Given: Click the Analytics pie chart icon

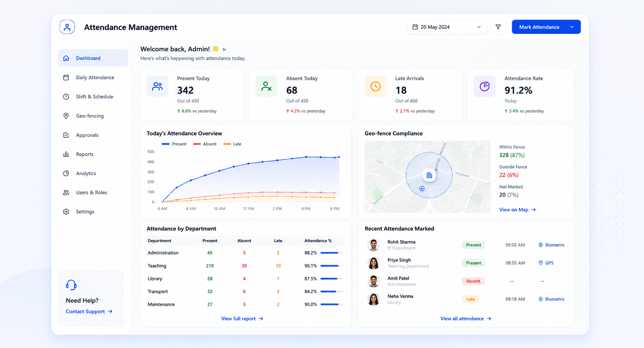Looking at the screenshot, I should click(x=66, y=173).
